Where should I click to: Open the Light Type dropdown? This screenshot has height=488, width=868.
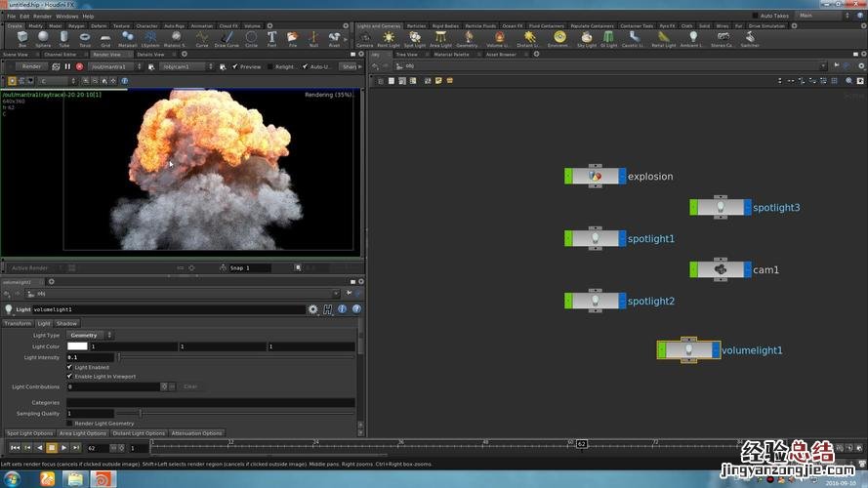pyautogui.click(x=90, y=335)
